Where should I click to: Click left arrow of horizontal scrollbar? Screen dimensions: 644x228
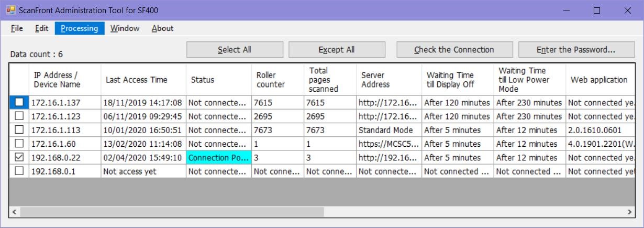[15, 212]
